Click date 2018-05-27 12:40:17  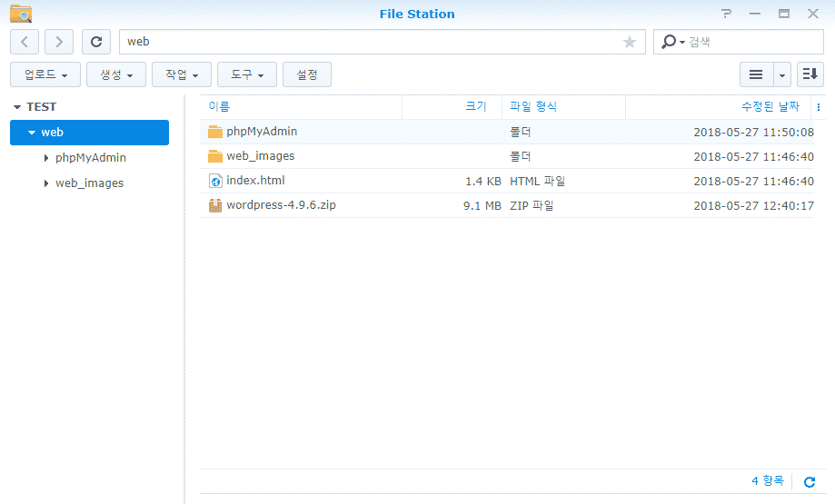pyautogui.click(x=753, y=206)
